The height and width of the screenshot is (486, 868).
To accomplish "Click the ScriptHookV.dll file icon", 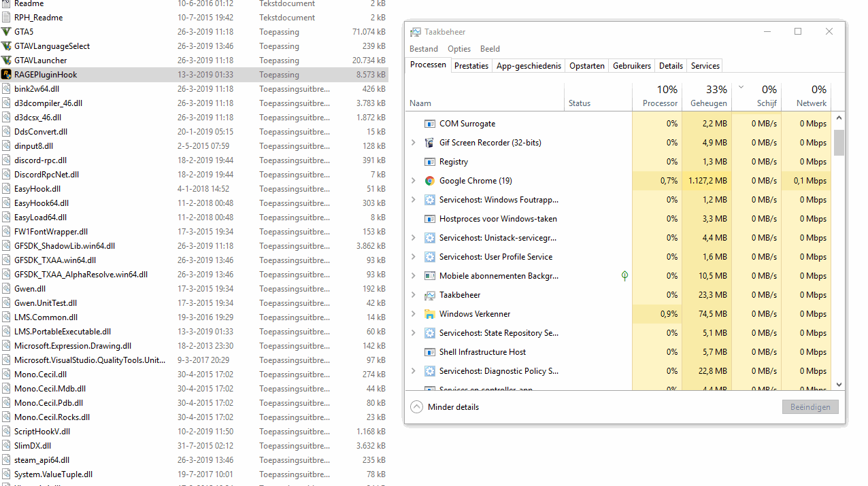I will coord(6,432).
